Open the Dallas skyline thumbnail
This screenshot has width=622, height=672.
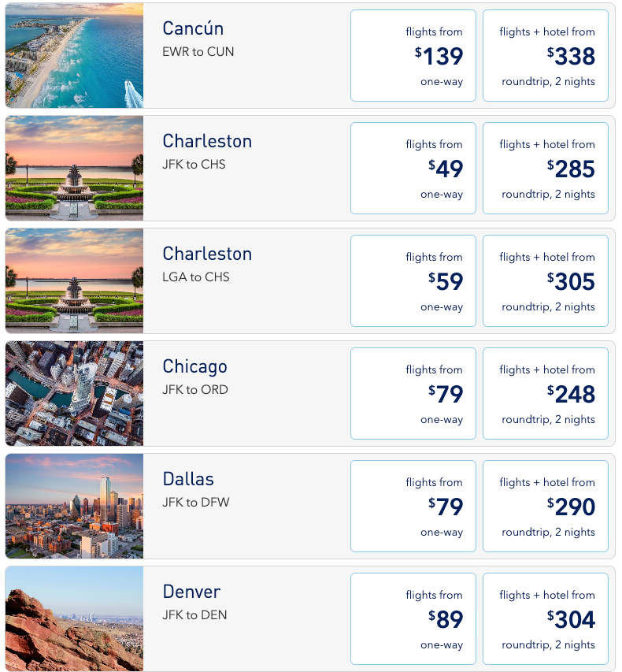[74, 506]
